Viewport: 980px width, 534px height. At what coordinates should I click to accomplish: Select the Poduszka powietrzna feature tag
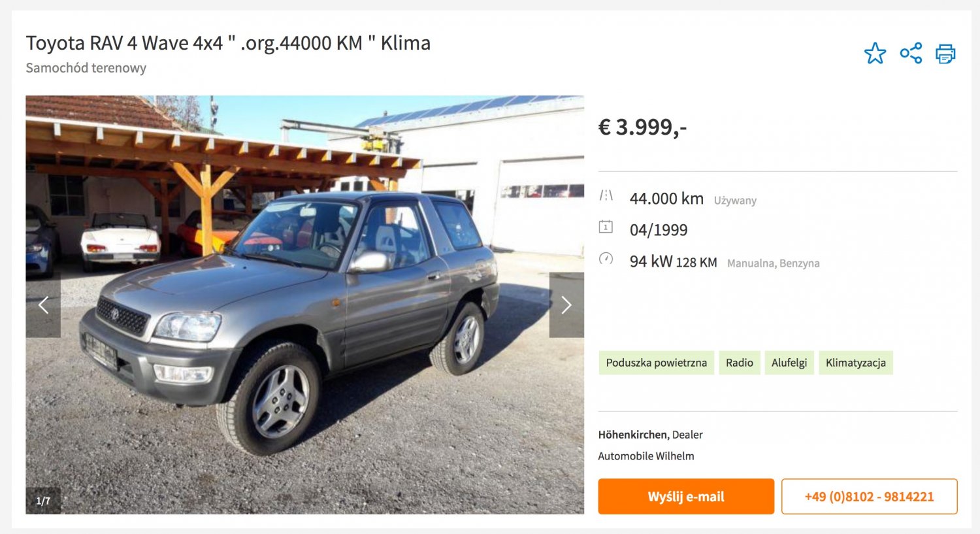pyautogui.click(x=657, y=363)
